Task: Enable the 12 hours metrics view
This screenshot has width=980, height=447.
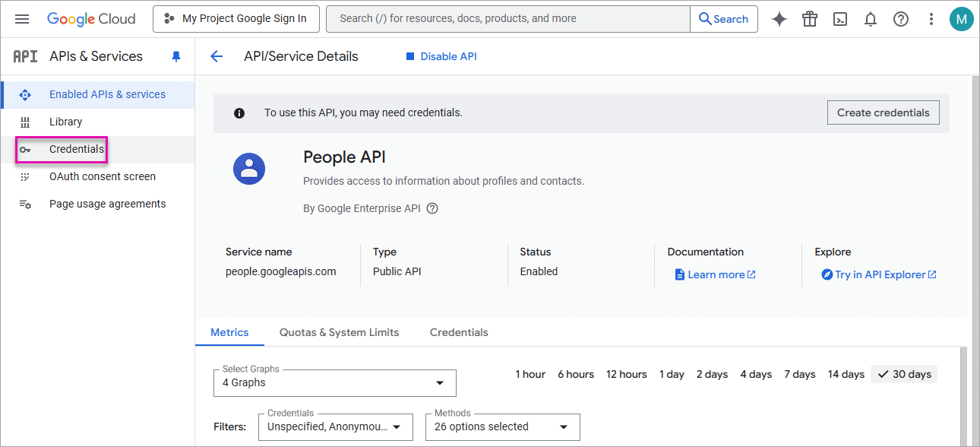Action: point(626,373)
